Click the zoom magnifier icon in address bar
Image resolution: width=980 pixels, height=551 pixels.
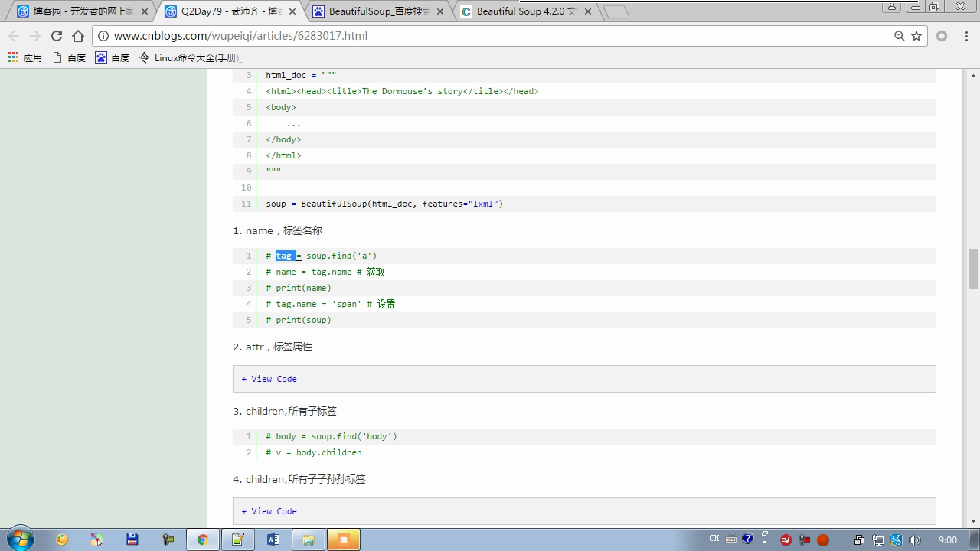coord(900,36)
